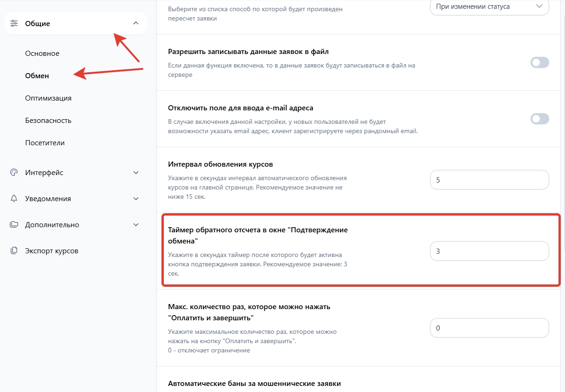
Task: Click the palette icon beside Интерфейс
Action: click(x=14, y=173)
